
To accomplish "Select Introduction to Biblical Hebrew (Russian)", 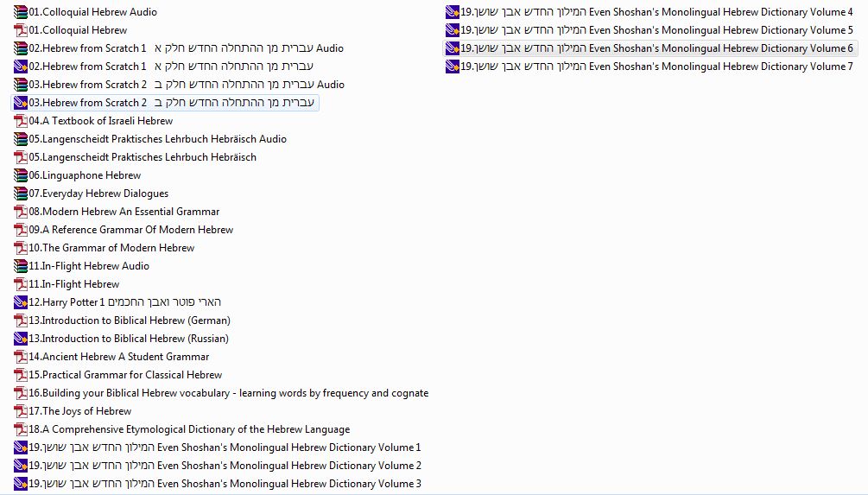I will [129, 339].
